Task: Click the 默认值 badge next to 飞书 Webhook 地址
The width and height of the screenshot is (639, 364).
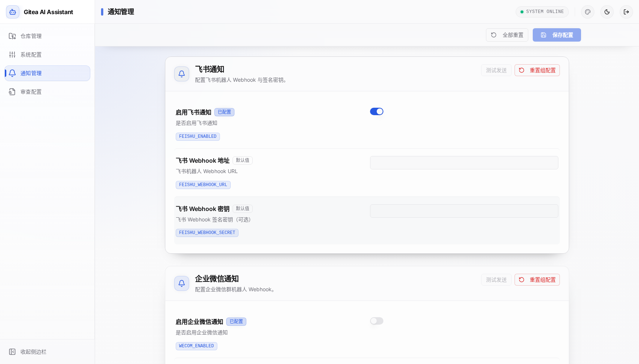Action: coord(243,160)
